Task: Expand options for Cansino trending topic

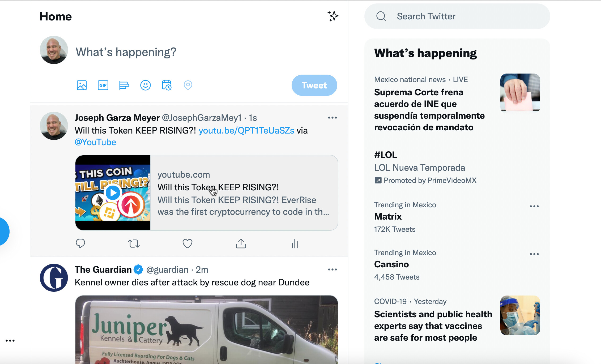Action: [534, 254]
